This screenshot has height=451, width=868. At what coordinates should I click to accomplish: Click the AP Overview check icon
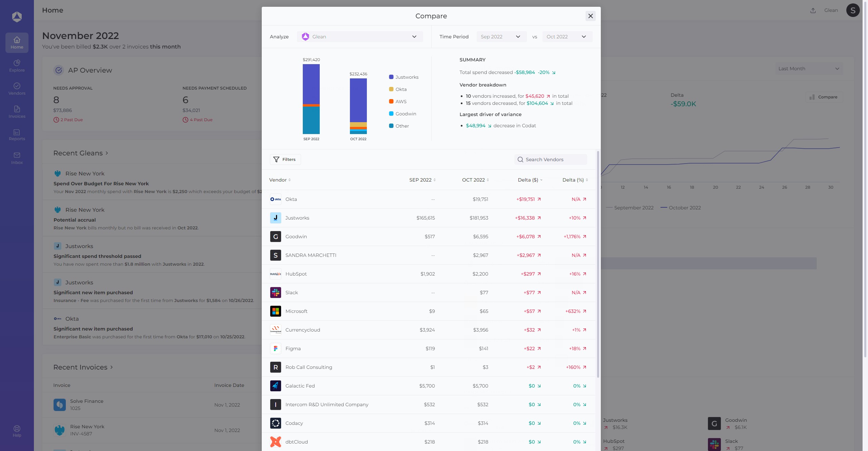pos(59,70)
